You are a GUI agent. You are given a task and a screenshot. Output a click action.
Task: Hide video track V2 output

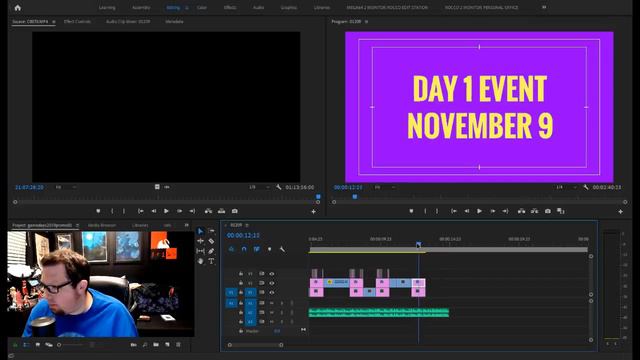pos(271,283)
